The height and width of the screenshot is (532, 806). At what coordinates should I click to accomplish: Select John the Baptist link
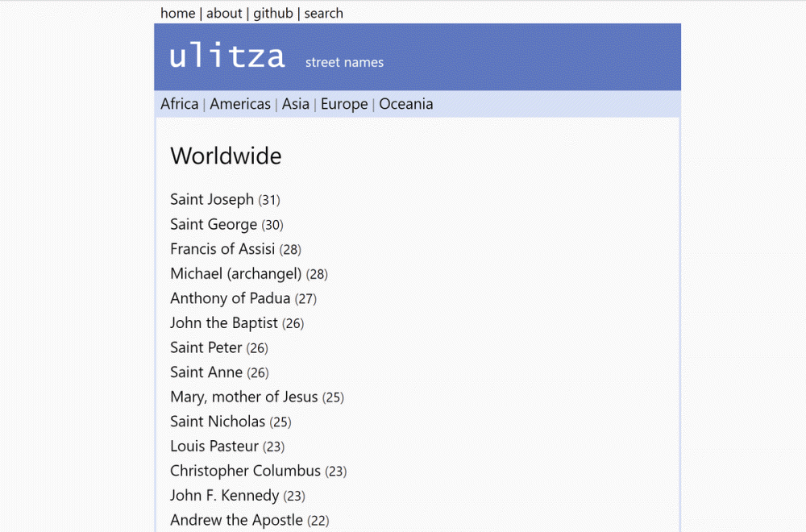(x=224, y=323)
